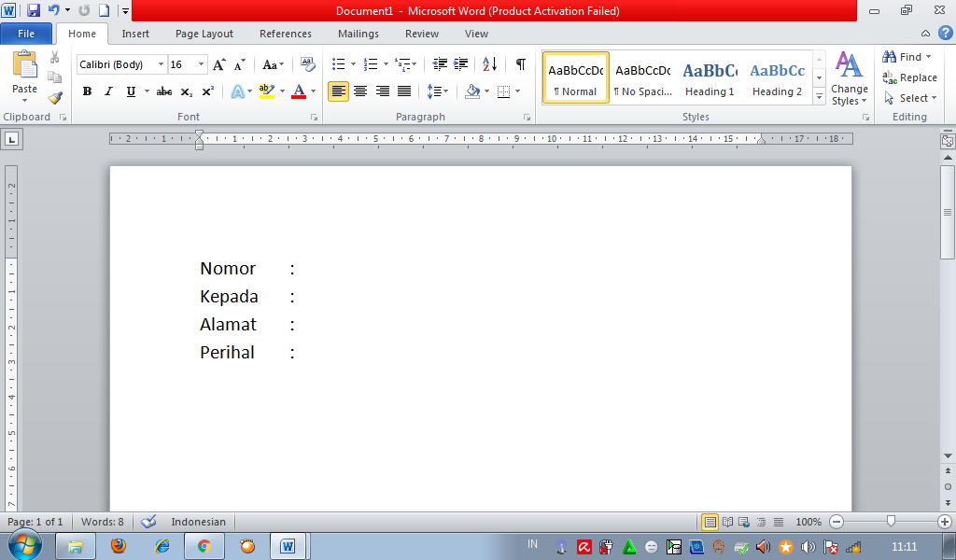The width and height of the screenshot is (956, 560).
Task: Switch to the Mailings tab
Action: [x=358, y=34]
